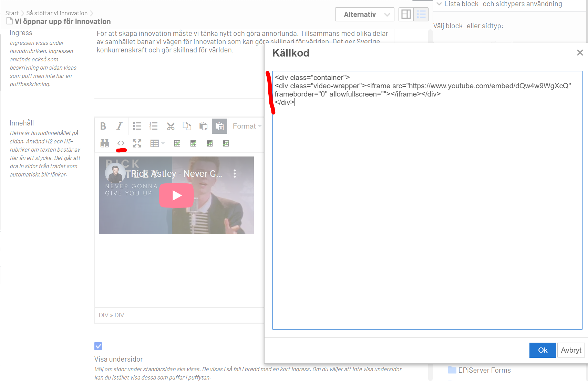Image resolution: width=588 pixels, height=384 pixels.
Task: Toggle paste as plain text
Action: [x=219, y=126]
